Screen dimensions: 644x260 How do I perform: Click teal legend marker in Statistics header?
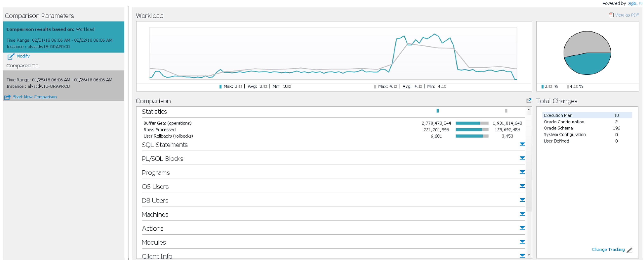tap(438, 111)
